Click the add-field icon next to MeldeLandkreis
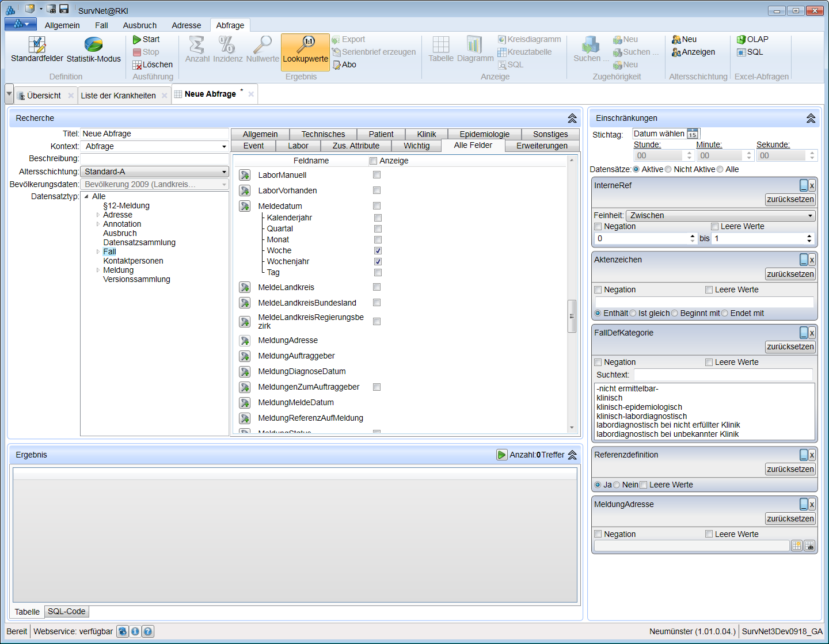Image resolution: width=829 pixels, height=644 pixels. 245,287
